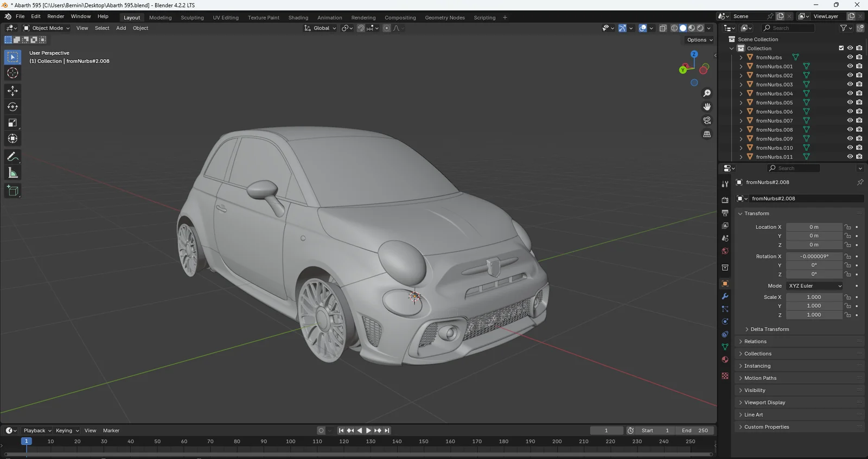Toggle lock for Location X

[848, 227]
